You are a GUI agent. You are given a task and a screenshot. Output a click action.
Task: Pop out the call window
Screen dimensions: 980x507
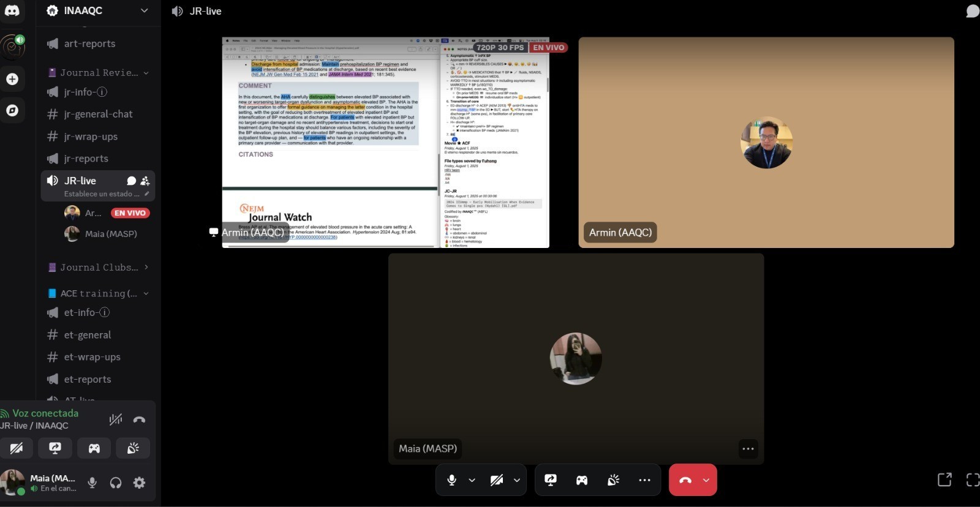pos(944,479)
